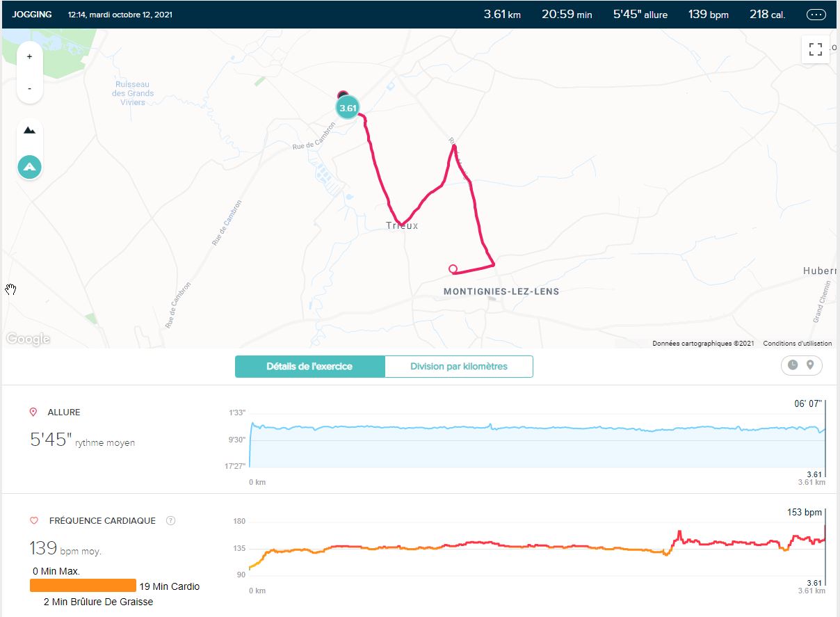840x617 pixels.
Task: Click the orange Cardio zone bar
Action: pos(83,586)
